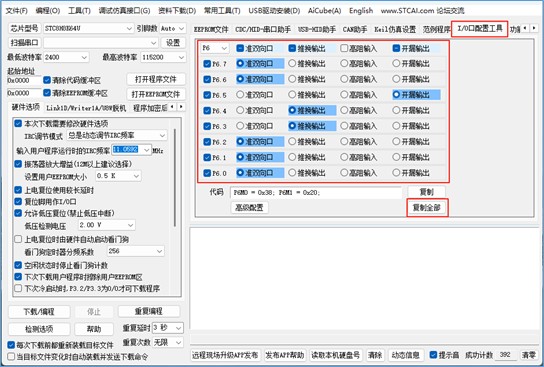Open the 低压检测电压 2.00 V dropdown
Screen dimensions: 544x367
point(107,225)
